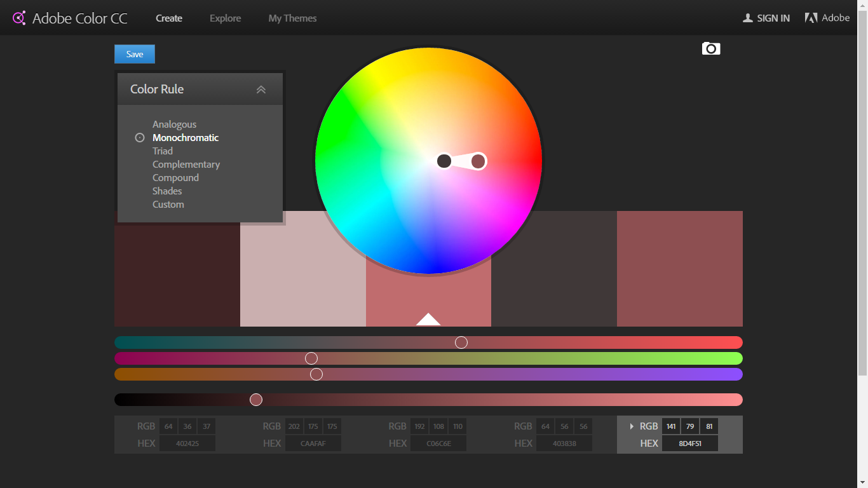Viewport: 868px width, 488px height.
Task: Click the white base color triangle marker
Action: (x=428, y=319)
